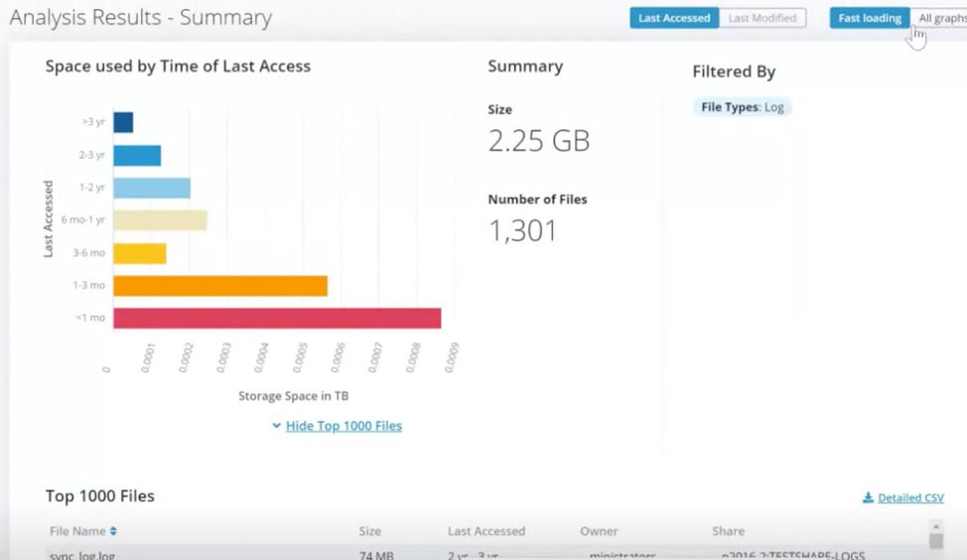Click the Owner column header
Viewport: 967px width, 560px height.
(x=599, y=531)
